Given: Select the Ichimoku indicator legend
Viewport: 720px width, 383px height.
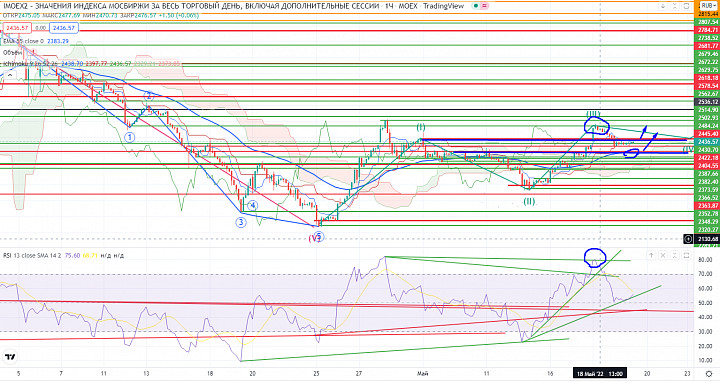Looking at the screenshot, I should (92, 63).
